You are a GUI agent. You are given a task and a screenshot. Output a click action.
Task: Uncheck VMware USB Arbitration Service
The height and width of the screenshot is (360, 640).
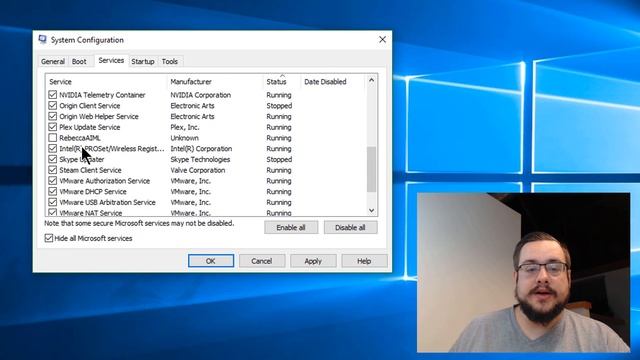tap(52, 202)
